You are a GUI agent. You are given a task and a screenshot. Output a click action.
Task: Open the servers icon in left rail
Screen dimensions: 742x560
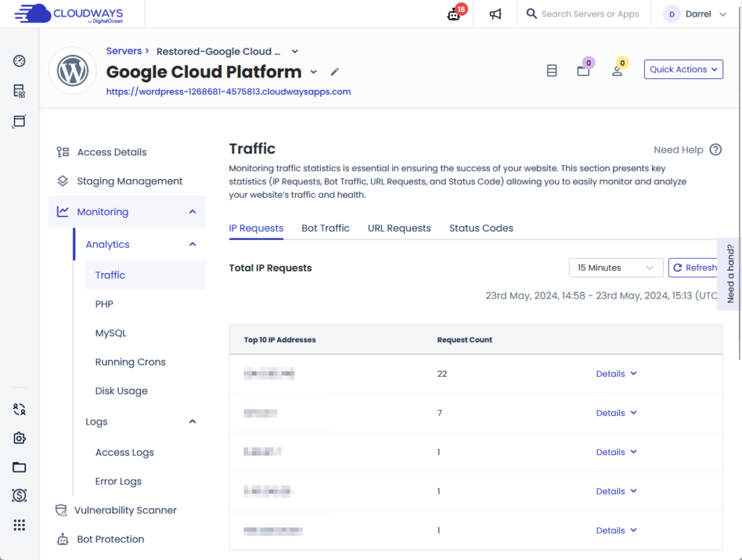click(20, 91)
